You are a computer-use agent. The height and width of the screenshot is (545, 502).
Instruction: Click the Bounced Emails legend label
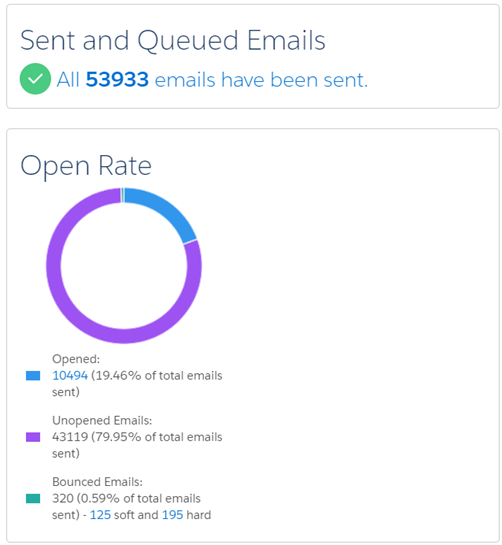[x=97, y=482]
